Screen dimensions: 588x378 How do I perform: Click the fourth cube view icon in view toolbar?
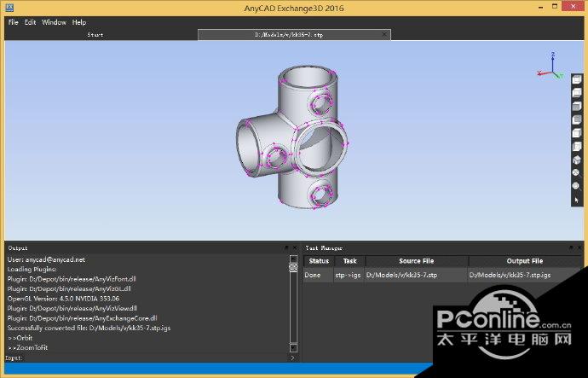(x=577, y=120)
